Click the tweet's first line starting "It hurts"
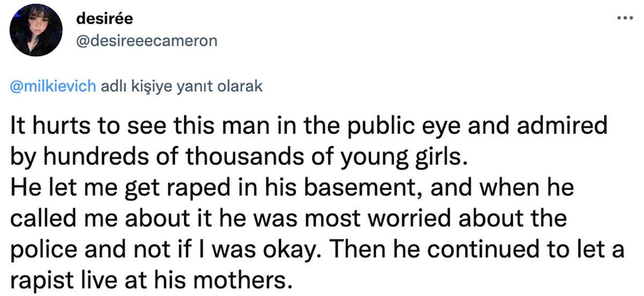The image size is (644, 296). [x=308, y=127]
